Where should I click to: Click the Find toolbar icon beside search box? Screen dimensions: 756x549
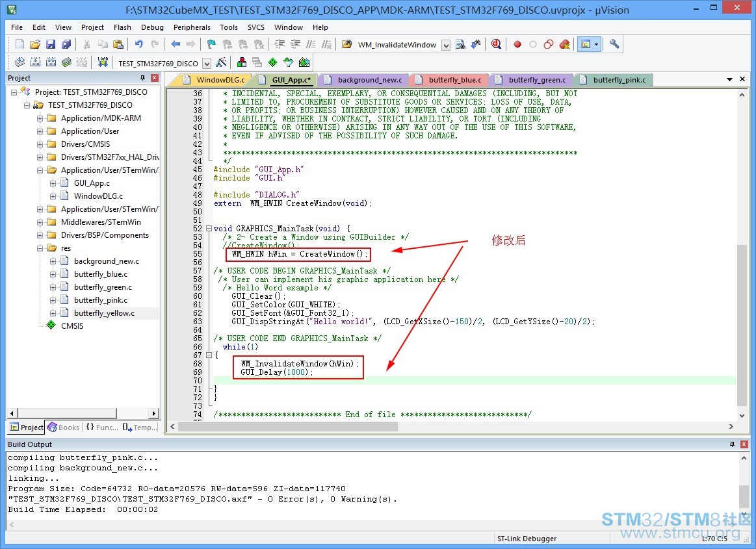(x=460, y=44)
